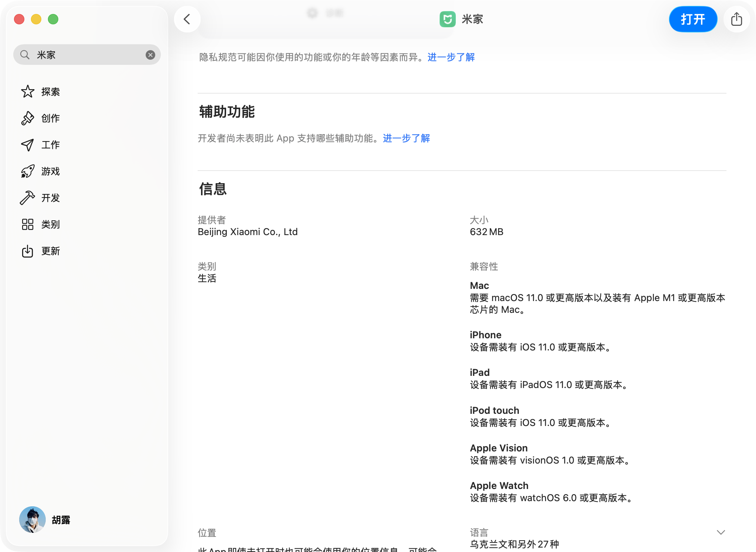The width and height of the screenshot is (756, 552).
Task: Click the 米家 app icon in title bar
Action: (447, 19)
